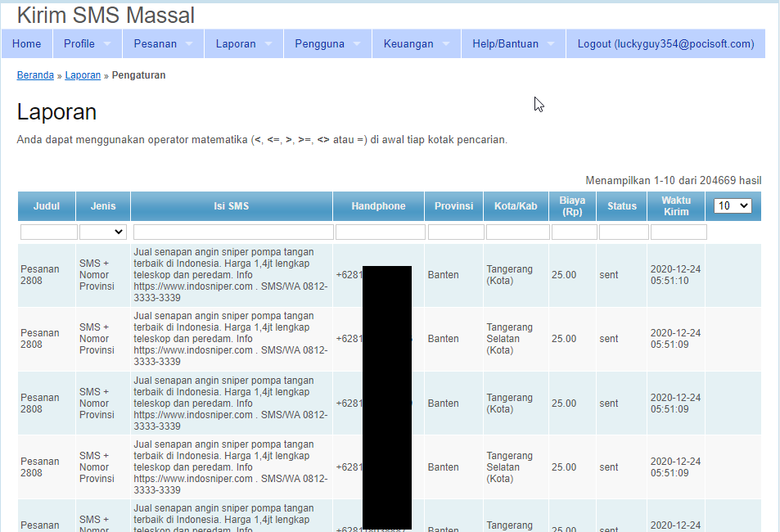Click the Provinsi filter input

tap(456, 232)
